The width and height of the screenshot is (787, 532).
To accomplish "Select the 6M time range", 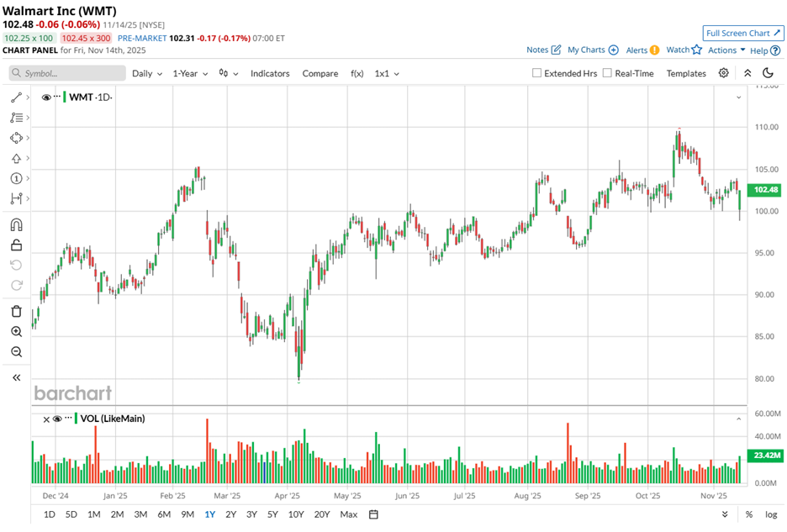I will tap(164, 514).
